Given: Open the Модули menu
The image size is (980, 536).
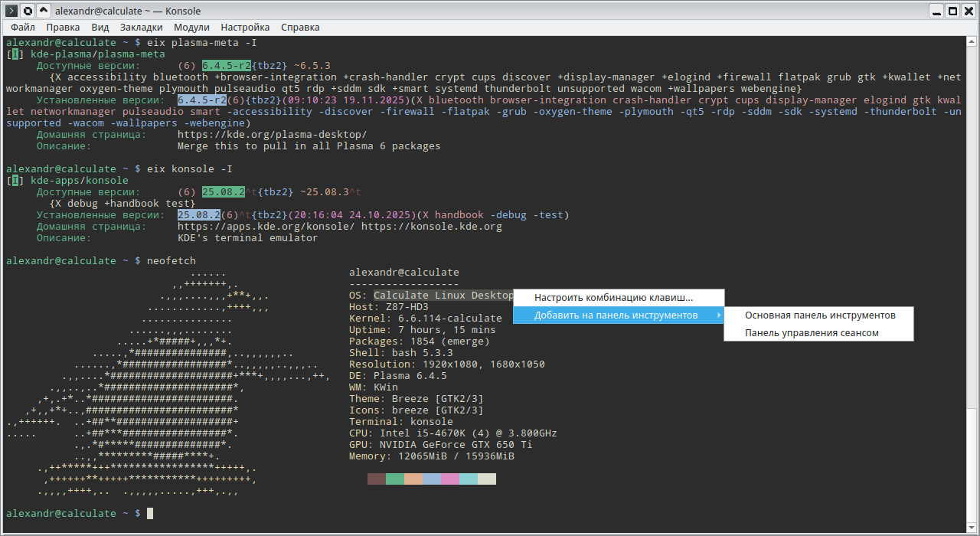Looking at the screenshot, I should pyautogui.click(x=191, y=28).
